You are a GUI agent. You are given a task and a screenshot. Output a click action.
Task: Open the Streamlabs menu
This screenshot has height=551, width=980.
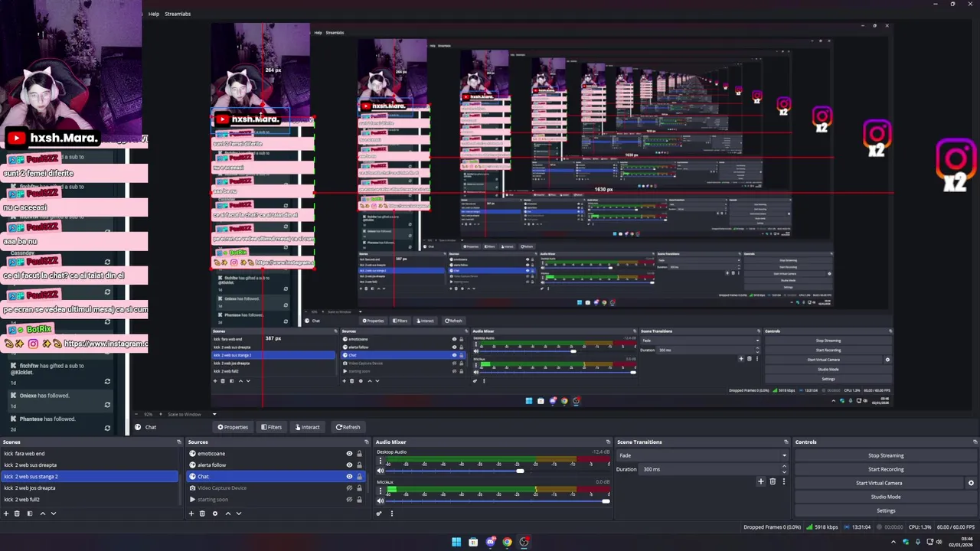(178, 14)
